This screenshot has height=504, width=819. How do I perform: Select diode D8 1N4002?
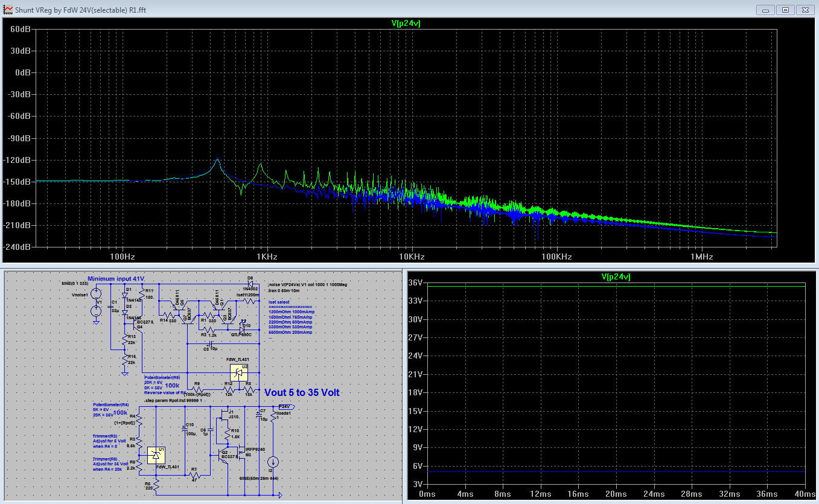tap(250, 284)
